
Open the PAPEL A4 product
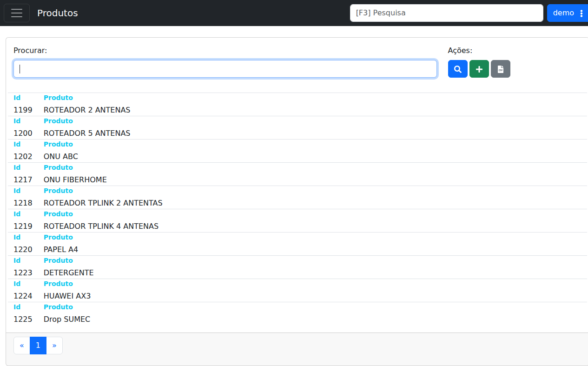coord(61,250)
